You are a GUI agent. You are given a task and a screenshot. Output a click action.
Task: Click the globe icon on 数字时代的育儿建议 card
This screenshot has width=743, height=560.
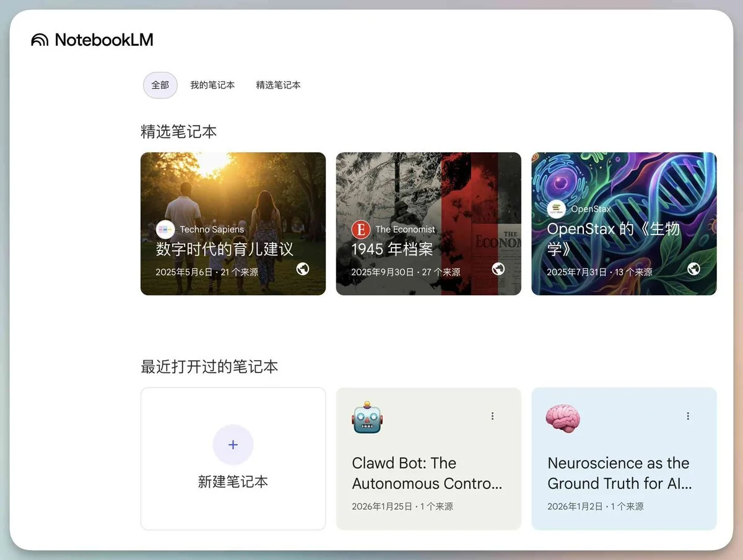point(303,270)
